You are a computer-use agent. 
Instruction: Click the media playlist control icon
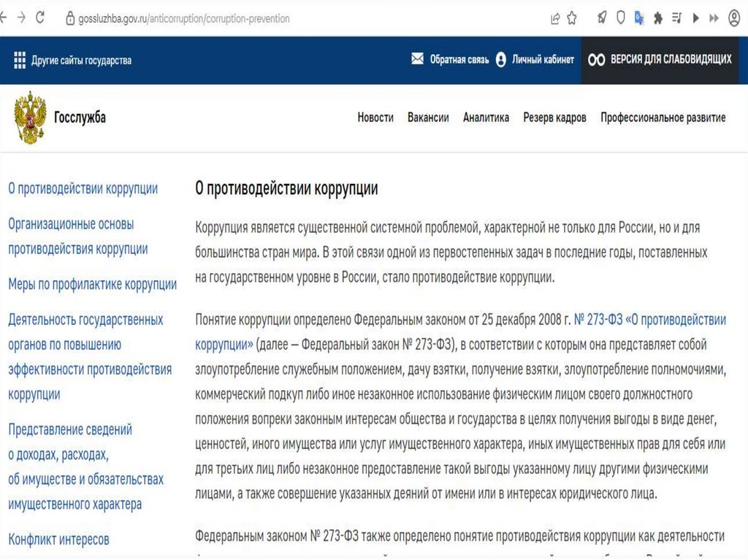pyautogui.click(x=677, y=18)
